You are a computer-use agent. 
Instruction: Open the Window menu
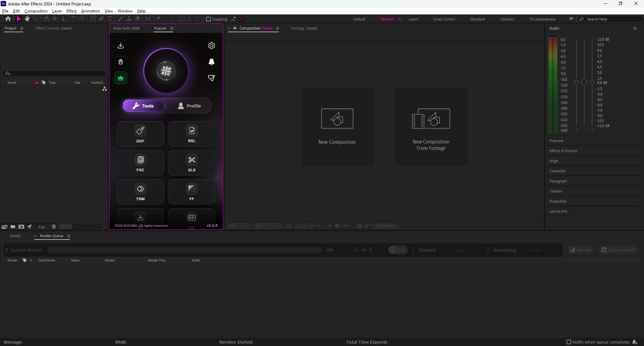tap(125, 11)
